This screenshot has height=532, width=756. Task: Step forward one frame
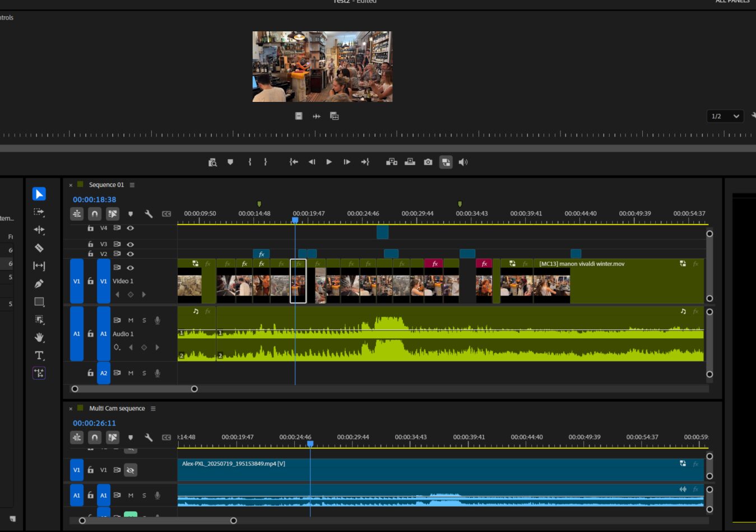pyautogui.click(x=347, y=162)
